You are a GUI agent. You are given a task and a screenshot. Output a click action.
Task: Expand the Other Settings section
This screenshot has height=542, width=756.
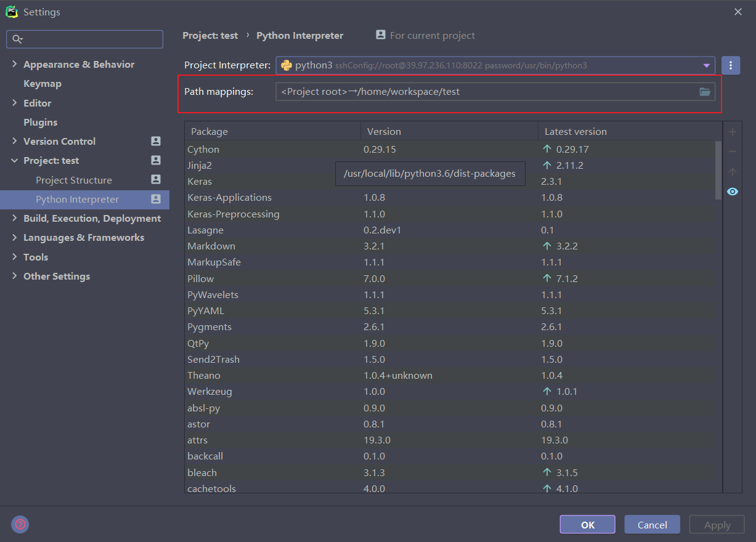coord(15,276)
